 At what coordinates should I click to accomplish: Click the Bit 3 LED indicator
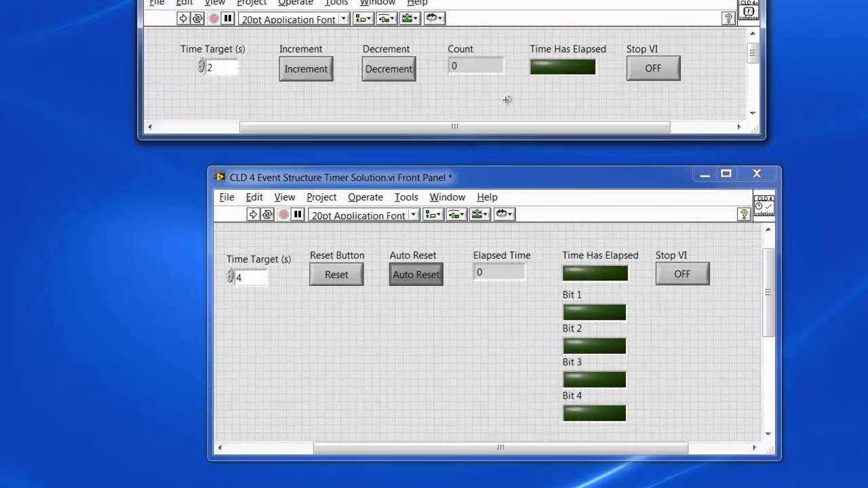pos(594,380)
